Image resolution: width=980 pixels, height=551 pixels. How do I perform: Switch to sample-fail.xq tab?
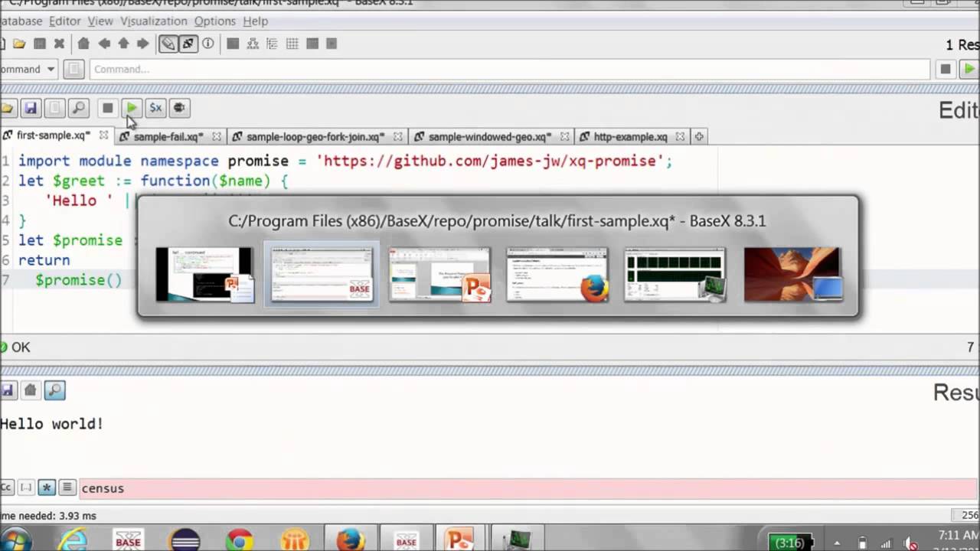pos(168,136)
